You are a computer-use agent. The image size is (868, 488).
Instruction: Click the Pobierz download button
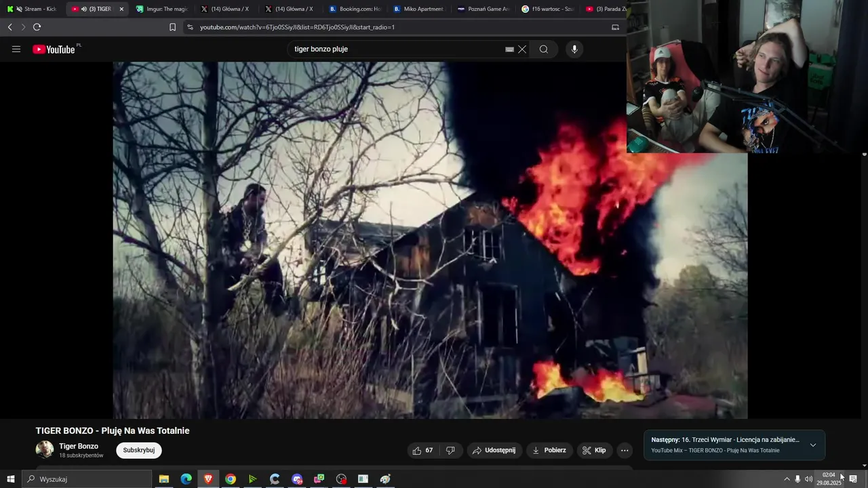coord(549,450)
